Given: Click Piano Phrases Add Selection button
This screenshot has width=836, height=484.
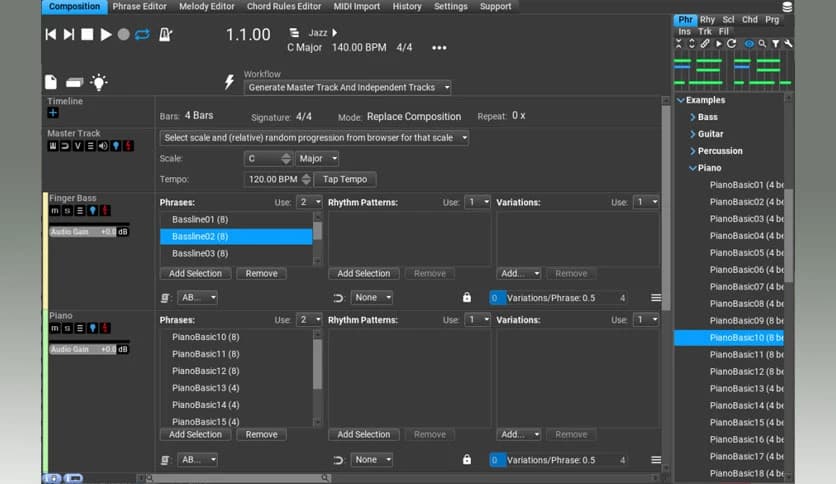Looking at the screenshot, I should pos(195,434).
